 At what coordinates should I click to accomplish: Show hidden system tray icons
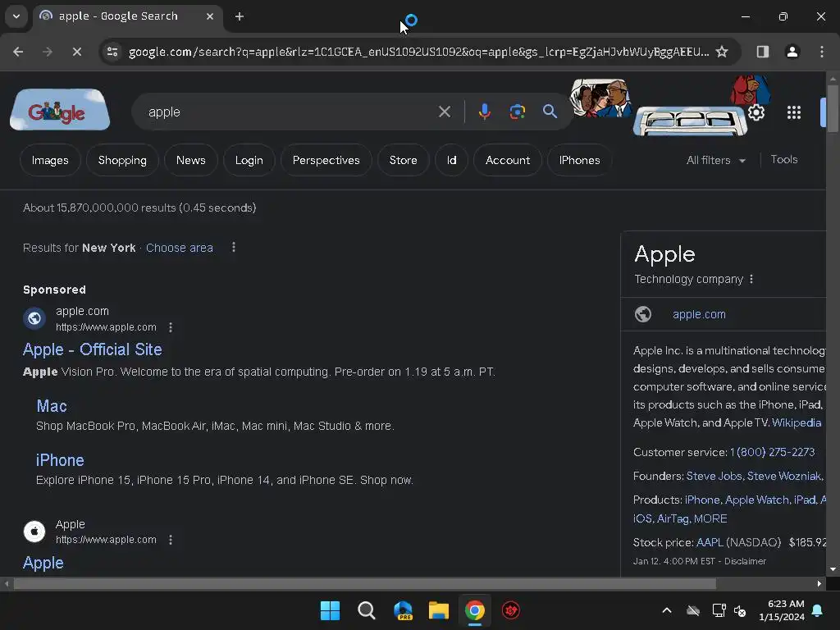point(666,610)
